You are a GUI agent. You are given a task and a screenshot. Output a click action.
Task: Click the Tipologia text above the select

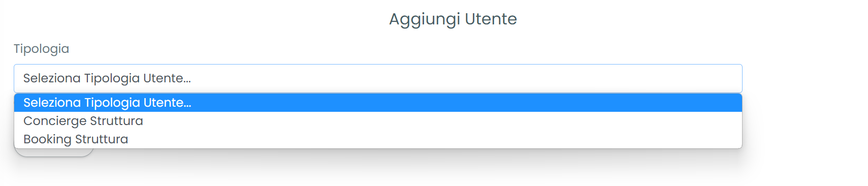(41, 49)
